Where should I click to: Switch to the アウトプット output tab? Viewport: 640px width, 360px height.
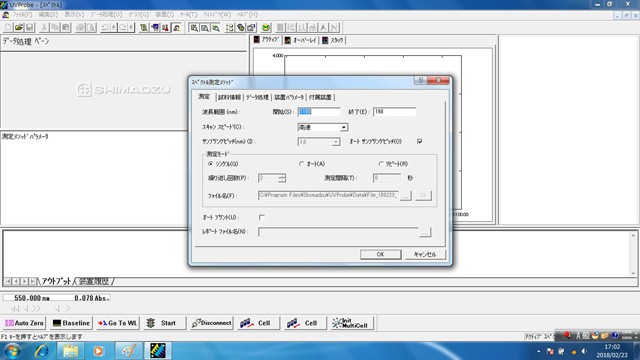tap(56, 281)
